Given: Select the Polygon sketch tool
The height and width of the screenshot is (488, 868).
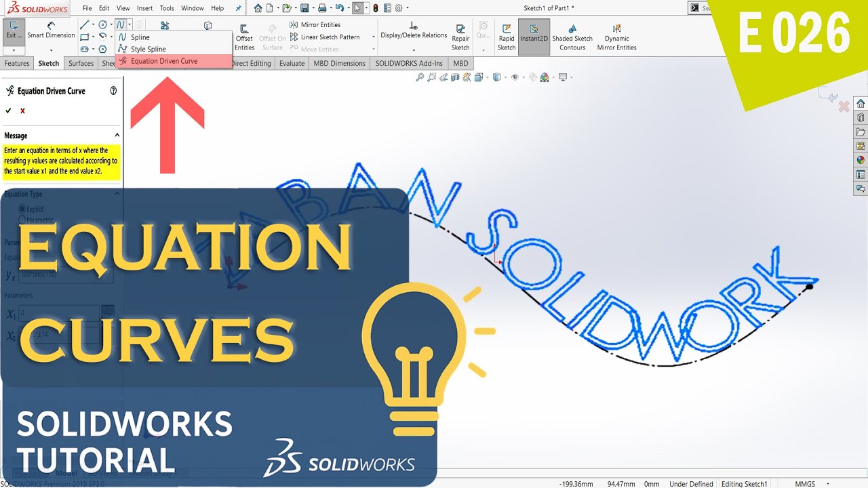Looking at the screenshot, I should [102, 49].
